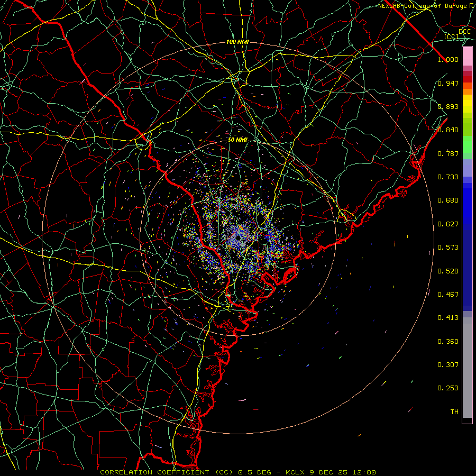Click the 0.840 scale value
The height and width of the screenshot is (476, 476).
click(448, 130)
